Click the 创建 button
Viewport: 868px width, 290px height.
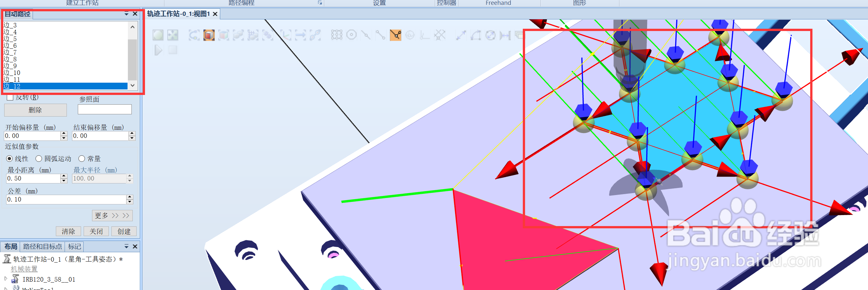(x=124, y=232)
